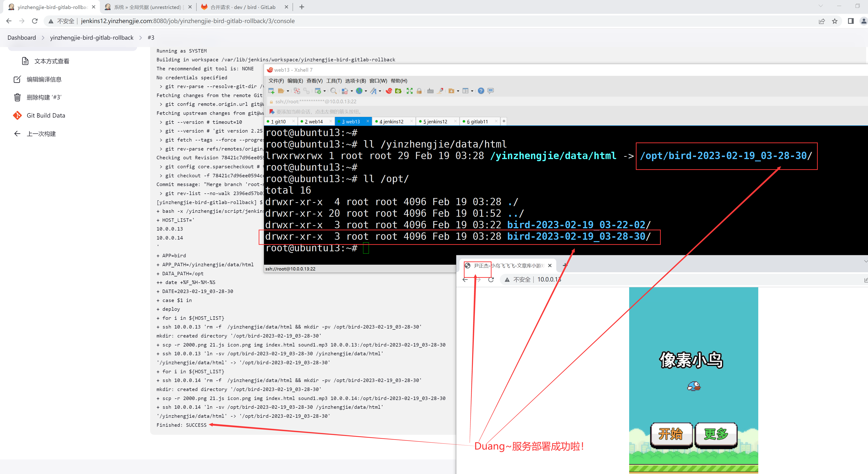Image resolution: width=868 pixels, height=474 pixels.
Task: Click the Xshell fullscreen toggle icon
Action: click(409, 91)
